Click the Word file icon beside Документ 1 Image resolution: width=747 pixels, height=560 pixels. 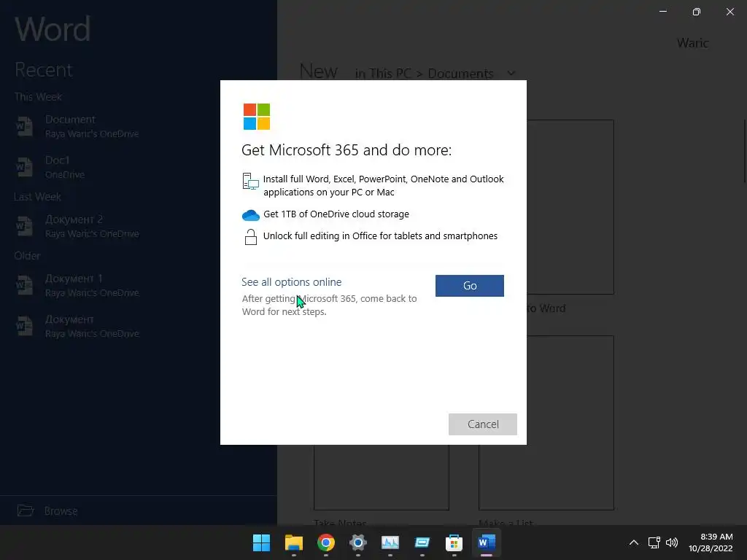(x=24, y=285)
